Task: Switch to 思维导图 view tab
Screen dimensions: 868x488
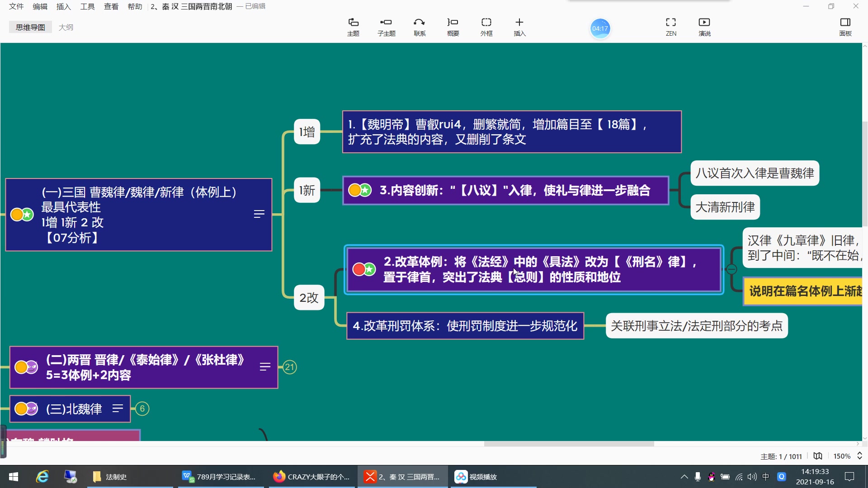Action: pos(30,27)
